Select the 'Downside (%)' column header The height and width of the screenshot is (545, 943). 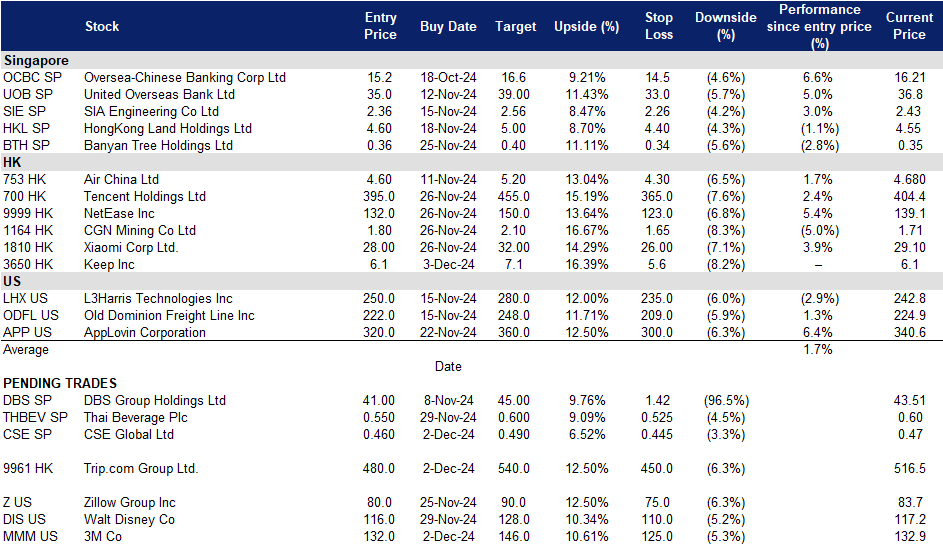tap(726, 26)
